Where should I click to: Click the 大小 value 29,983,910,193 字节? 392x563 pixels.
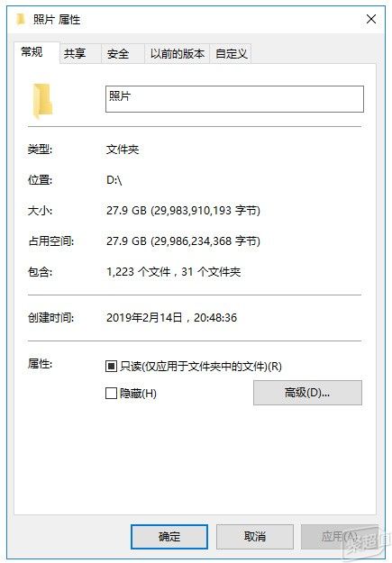205,211
